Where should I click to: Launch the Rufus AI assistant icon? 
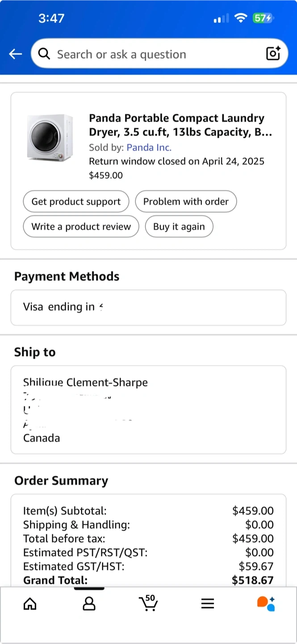coord(266,603)
